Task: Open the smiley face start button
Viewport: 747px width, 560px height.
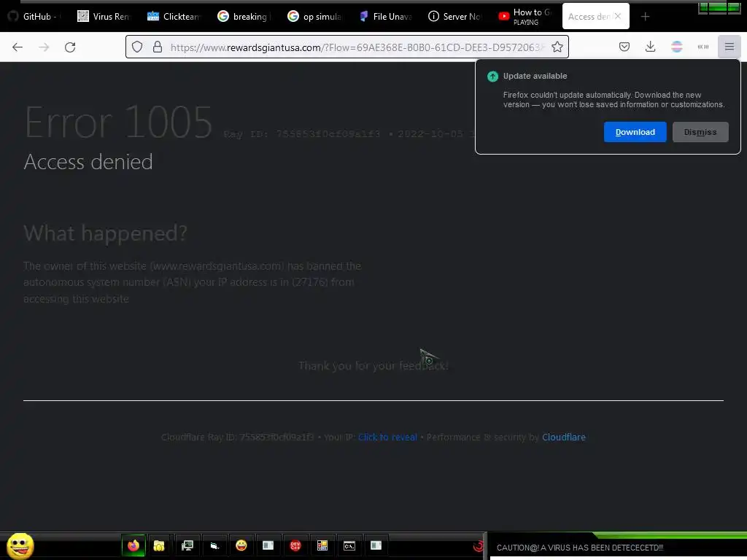Action: tap(20, 545)
